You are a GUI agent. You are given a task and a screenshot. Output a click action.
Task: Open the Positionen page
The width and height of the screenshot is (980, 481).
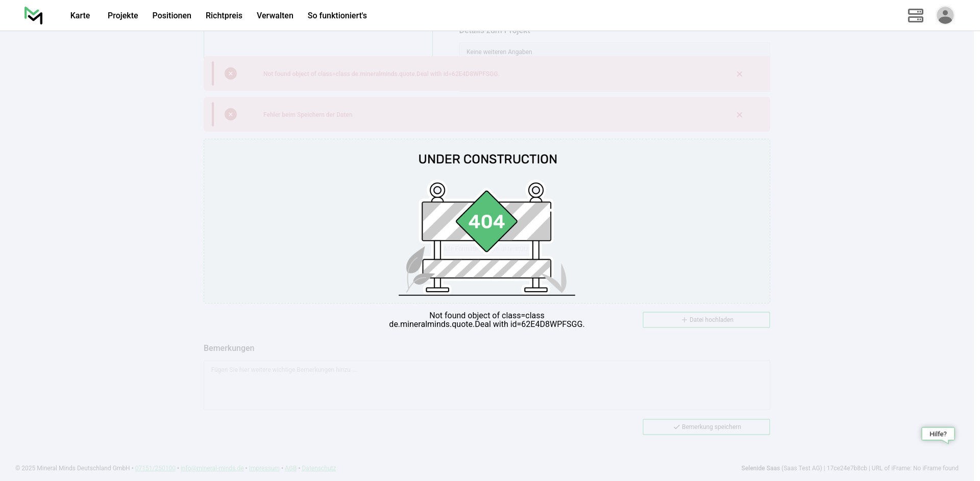pos(171,16)
